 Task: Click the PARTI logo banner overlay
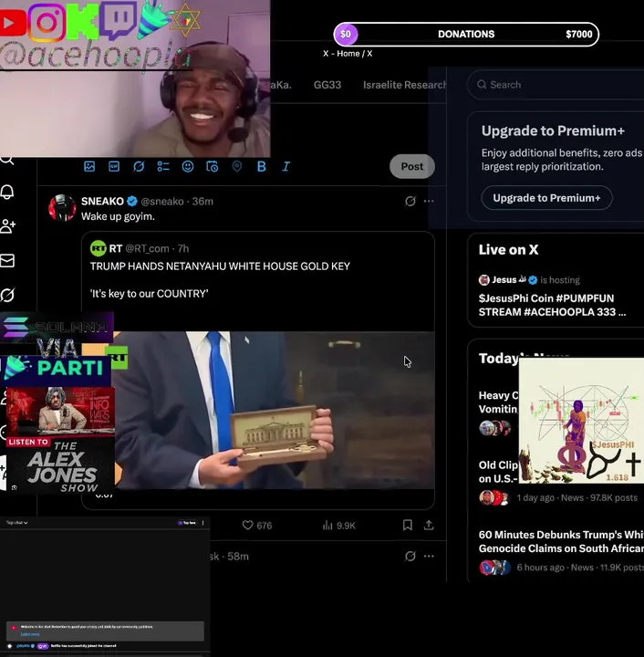pyautogui.click(x=56, y=369)
